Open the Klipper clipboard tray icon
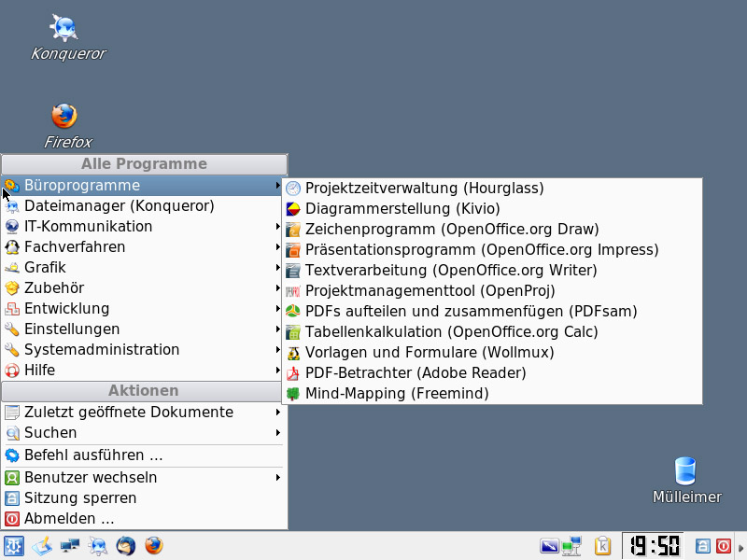747x560 pixels. point(602,546)
